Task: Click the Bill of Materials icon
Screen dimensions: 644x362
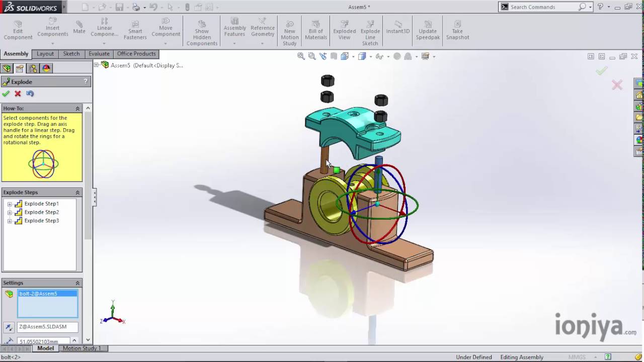Action: click(x=315, y=31)
